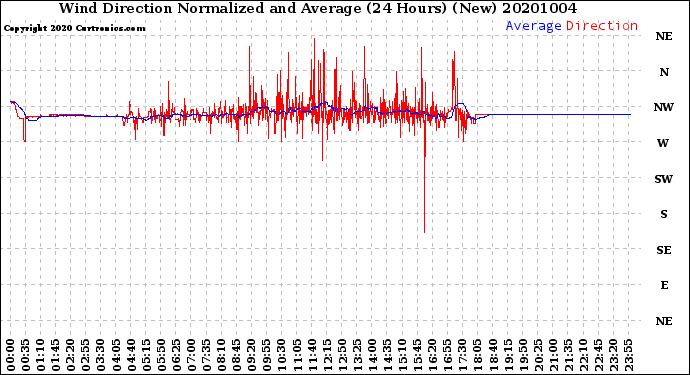690x375 pixels.
Task: Click the 'NW' y-axis label
Action: tap(664, 107)
